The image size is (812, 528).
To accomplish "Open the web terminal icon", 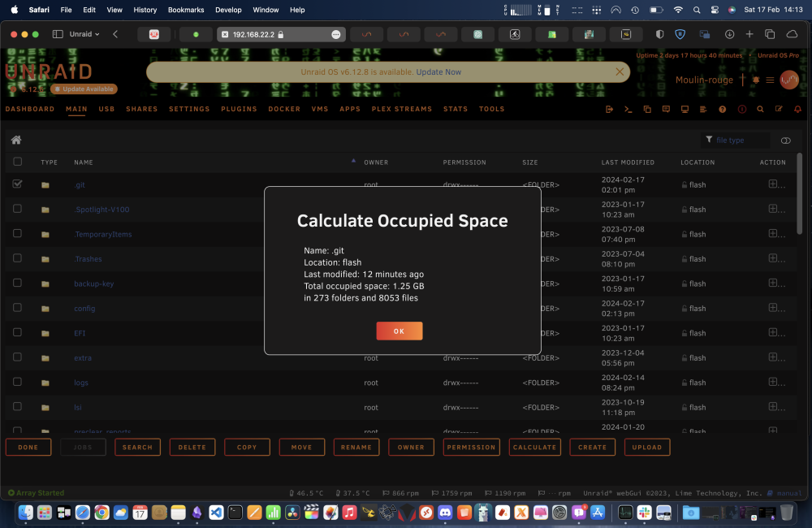I will click(628, 110).
